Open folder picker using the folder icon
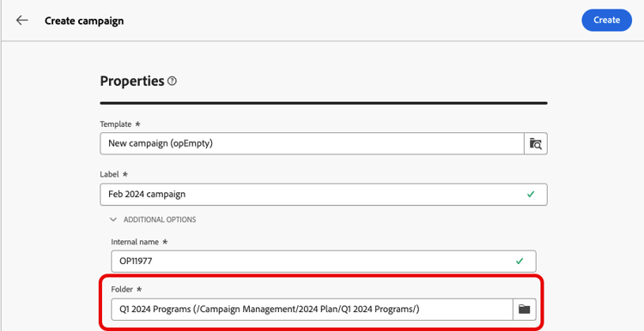The height and width of the screenshot is (331, 644). click(525, 310)
